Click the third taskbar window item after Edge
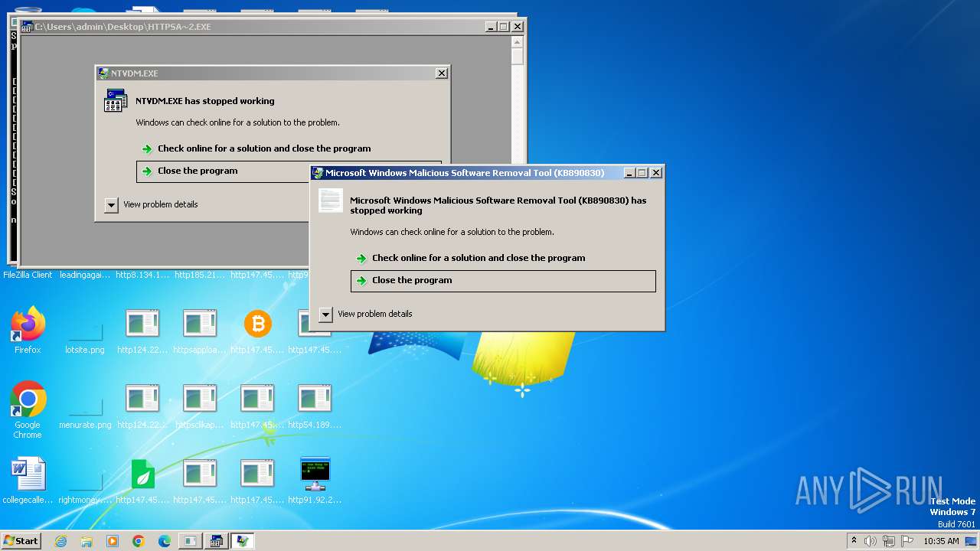 [243, 541]
